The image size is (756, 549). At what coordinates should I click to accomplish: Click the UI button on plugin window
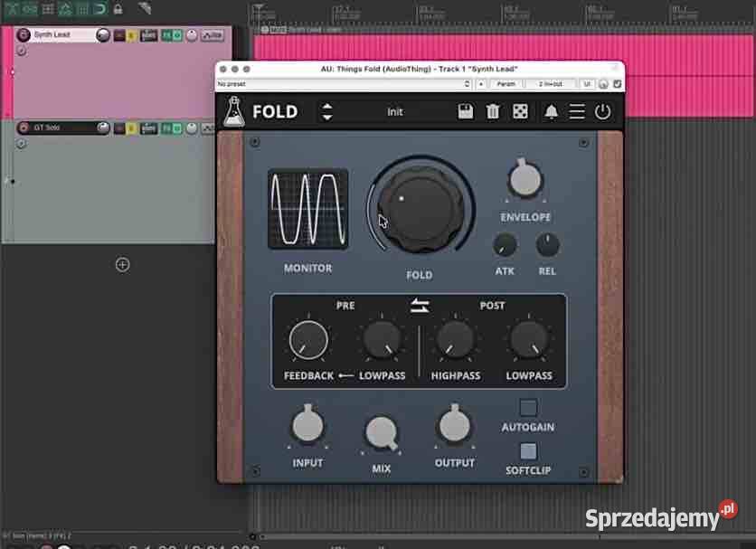pyautogui.click(x=586, y=83)
